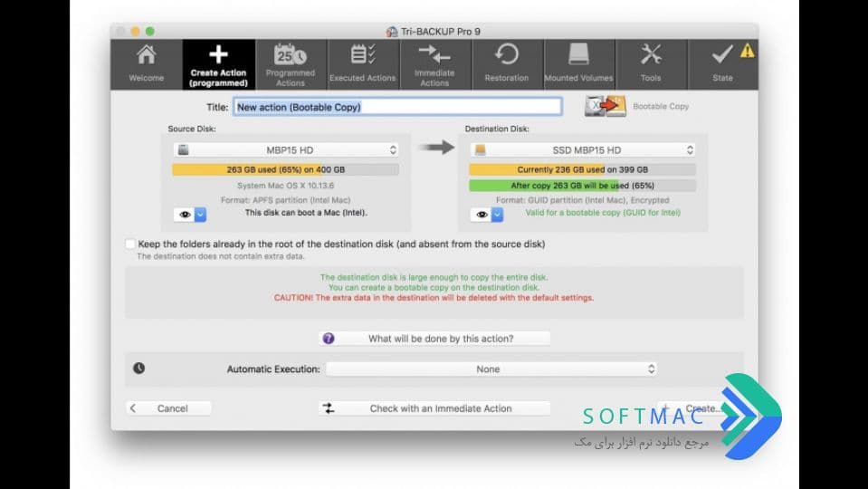Open Automatic Execution None dropdown

[491, 369]
